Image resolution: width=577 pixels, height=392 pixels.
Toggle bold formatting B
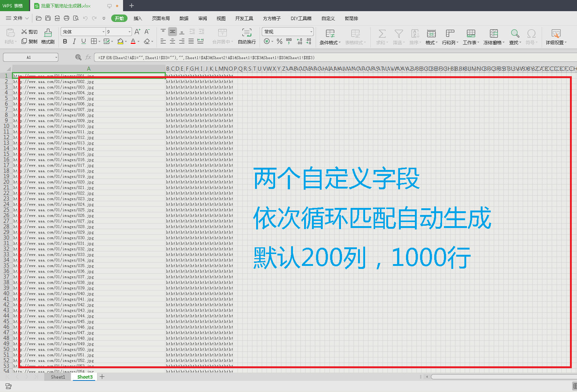[x=65, y=41]
